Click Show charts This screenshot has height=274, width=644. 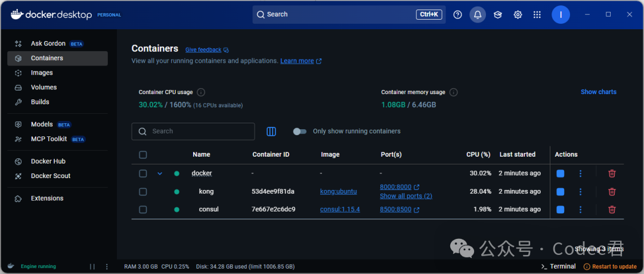tap(599, 92)
